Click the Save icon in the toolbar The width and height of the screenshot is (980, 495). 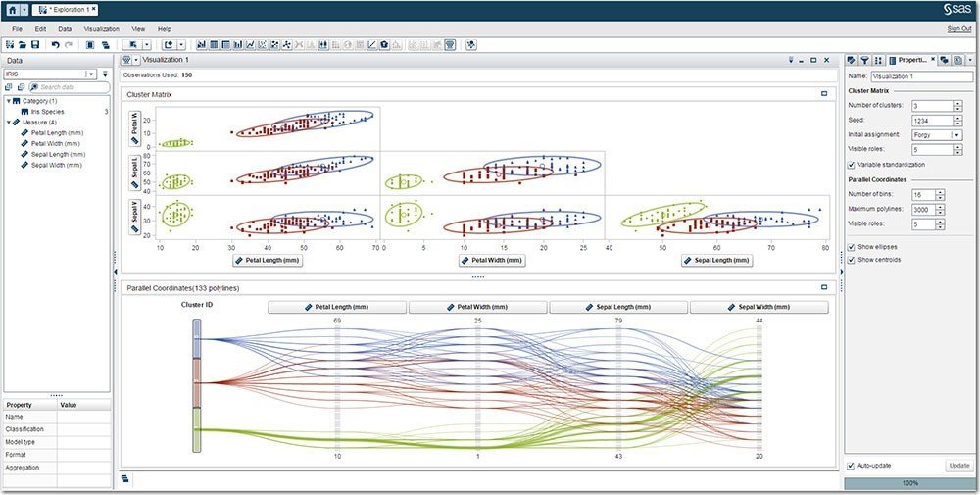[x=35, y=45]
